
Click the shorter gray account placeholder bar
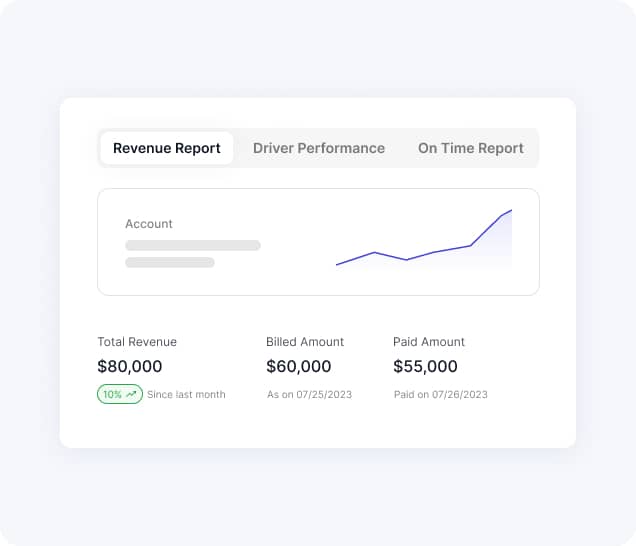(170, 262)
